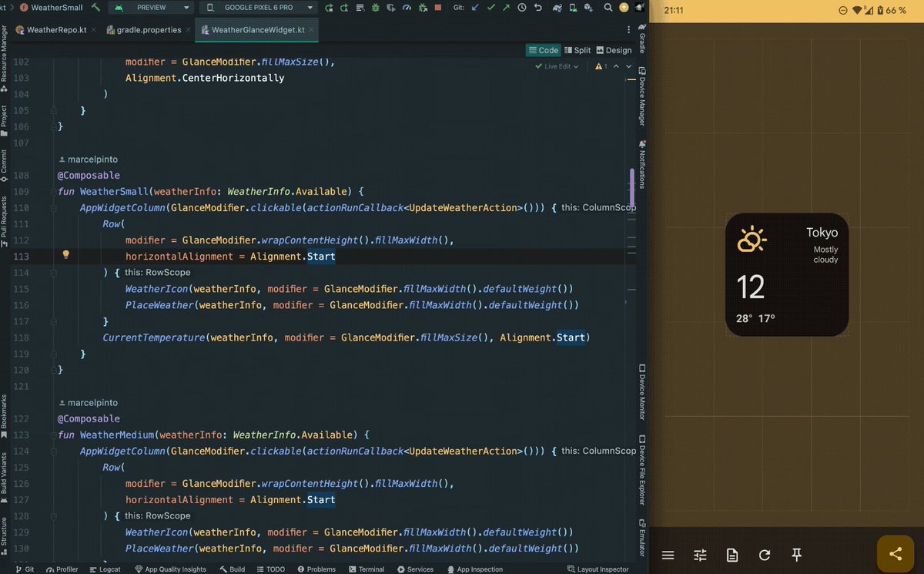Open Bookmarks tool window
This screenshot has width=924, height=574.
pyautogui.click(x=5, y=417)
